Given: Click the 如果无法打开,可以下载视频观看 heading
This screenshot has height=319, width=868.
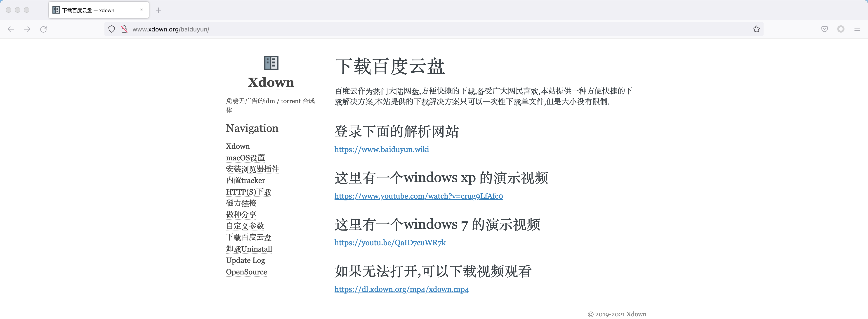Looking at the screenshot, I should (x=433, y=271).
